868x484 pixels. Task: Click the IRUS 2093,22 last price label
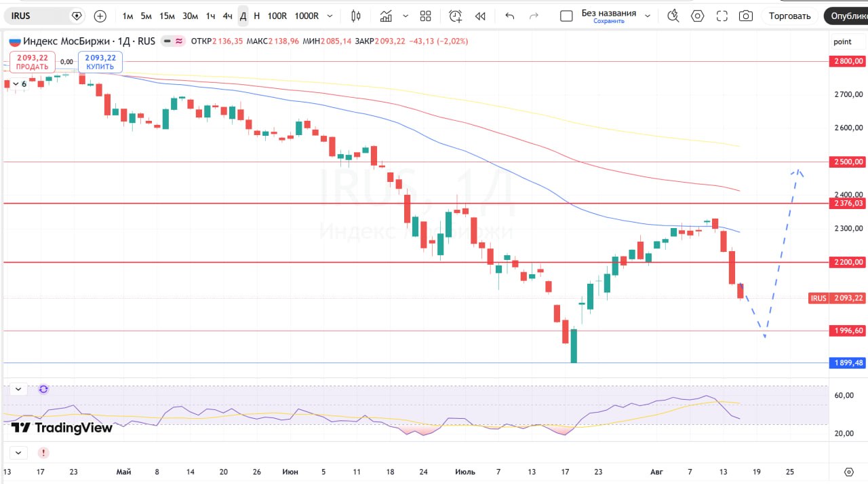(x=837, y=298)
